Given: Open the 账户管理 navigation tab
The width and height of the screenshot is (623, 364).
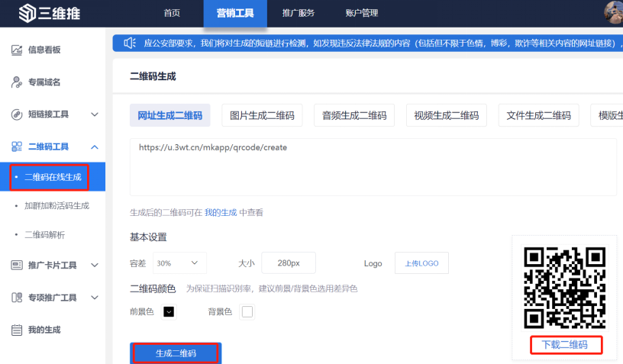Looking at the screenshot, I should click(x=362, y=13).
